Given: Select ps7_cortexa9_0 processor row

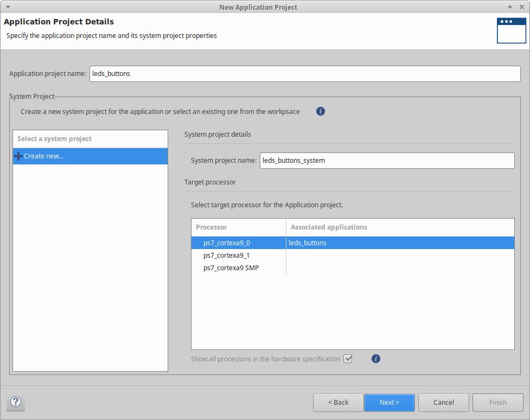Looking at the screenshot, I should click(227, 243).
